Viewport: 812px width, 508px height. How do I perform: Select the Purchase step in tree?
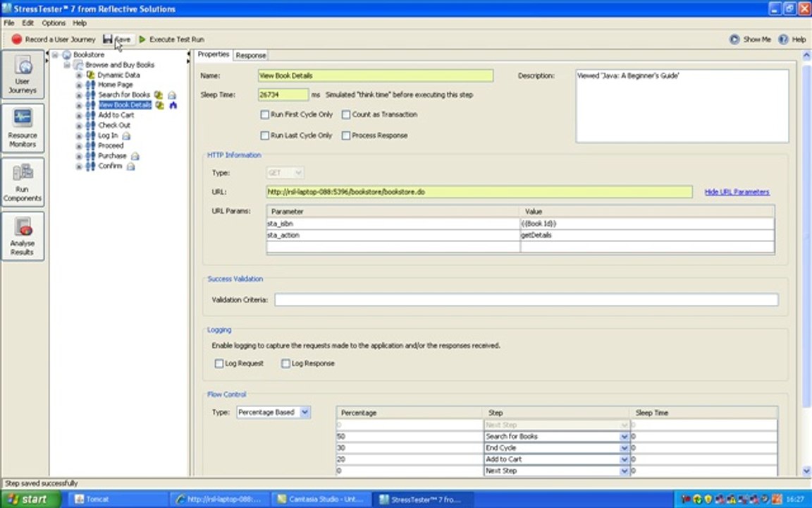tap(112, 156)
